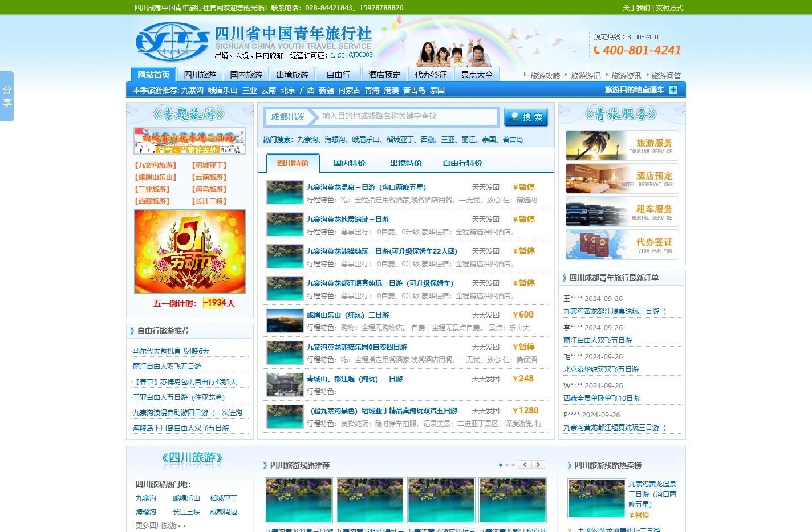Image resolution: width=812 pixels, height=532 pixels.
Task: Click 成都周边 under 四川旅游热门地
Action: [224, 512]
